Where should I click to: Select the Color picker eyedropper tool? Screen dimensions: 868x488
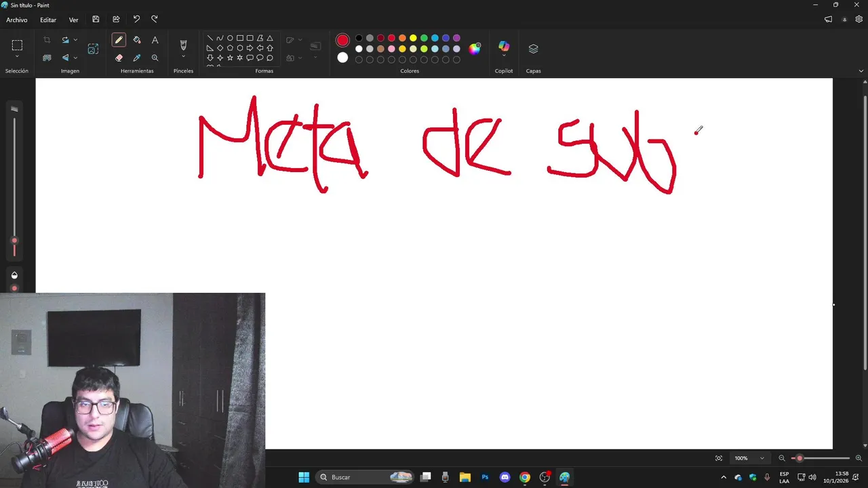137,58
